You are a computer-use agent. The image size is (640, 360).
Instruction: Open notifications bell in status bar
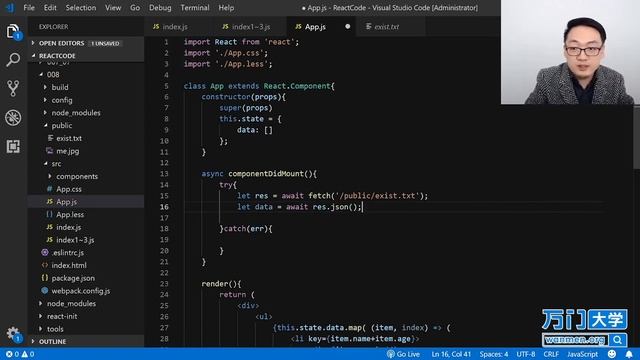tap(629, 354)
